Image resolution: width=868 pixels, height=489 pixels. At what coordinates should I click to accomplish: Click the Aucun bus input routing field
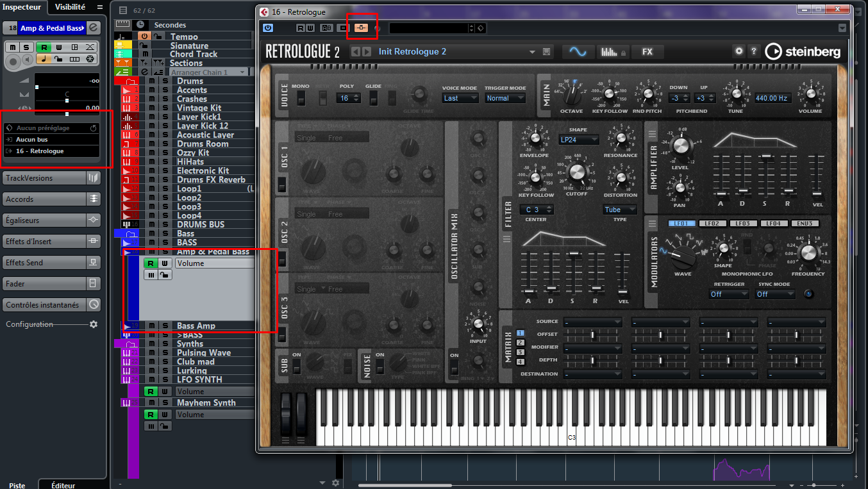tap(52, 139)
